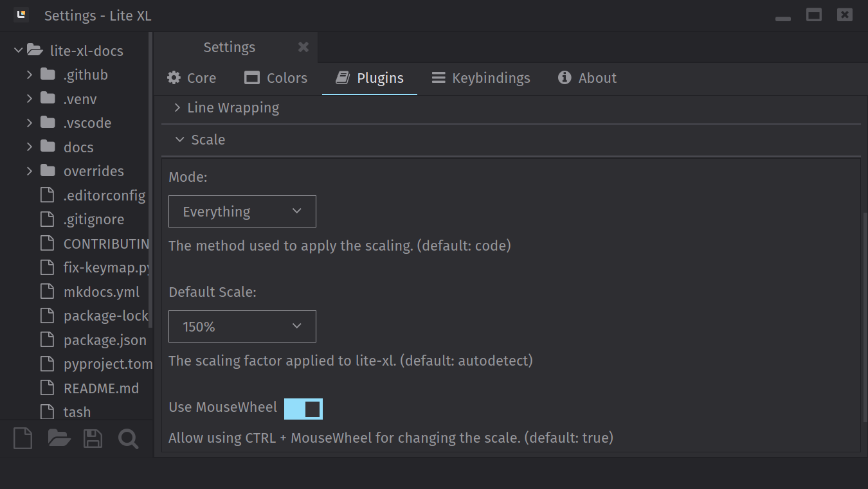Open the tash file in the tree
Screen dimensions: 868x489
[x=77, y=412]
